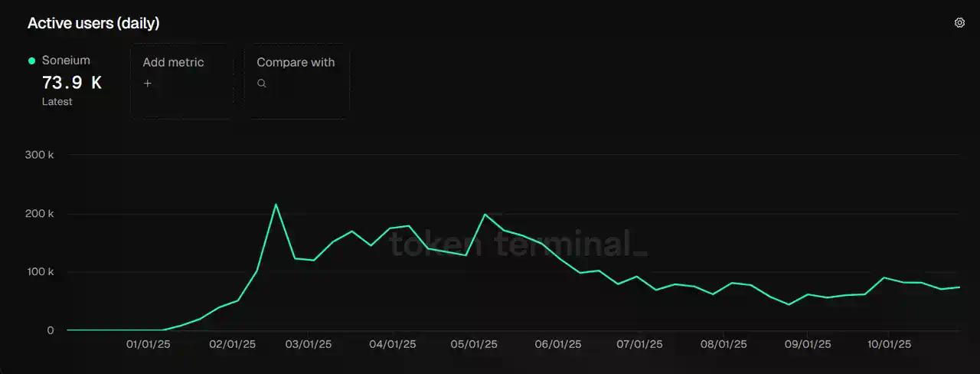Click the token terminal watermark
The image size is (980, 374).
[x=518, y=244]
